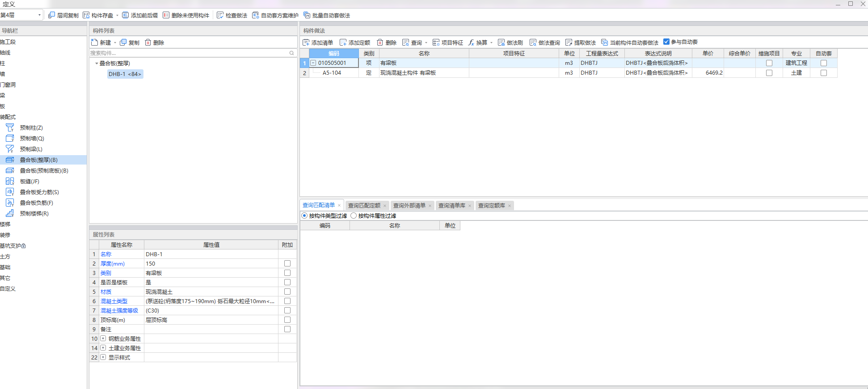Select 按构件类型过滤 radio
The image size is (868, 389).
(x=304, y=216)
